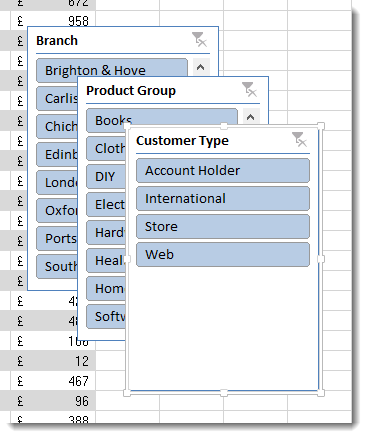Select Brighton & Hove branch
The height and width of the screenshot is (438, 367).
coord(112,68)
